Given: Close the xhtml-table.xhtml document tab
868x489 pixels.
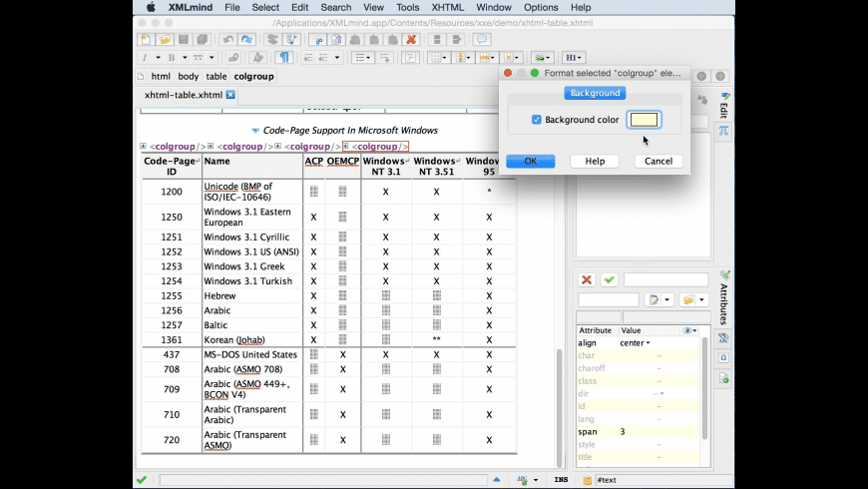Looking at the screenshot, I should [x=230, y=95].
